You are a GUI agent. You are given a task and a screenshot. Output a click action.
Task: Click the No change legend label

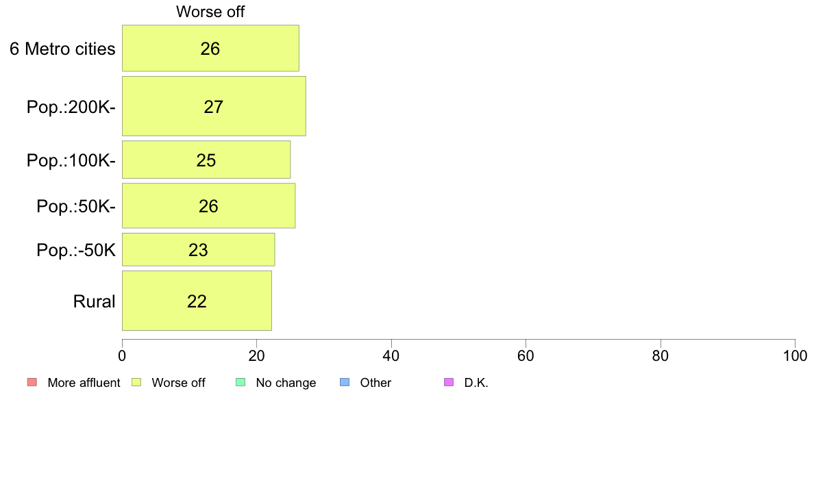coord(286,383)
